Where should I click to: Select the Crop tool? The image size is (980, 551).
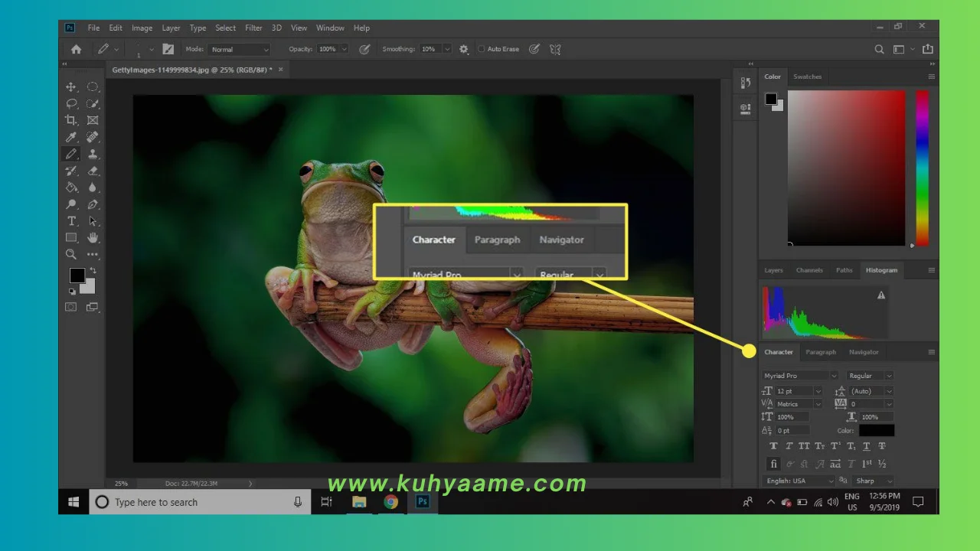71,120
